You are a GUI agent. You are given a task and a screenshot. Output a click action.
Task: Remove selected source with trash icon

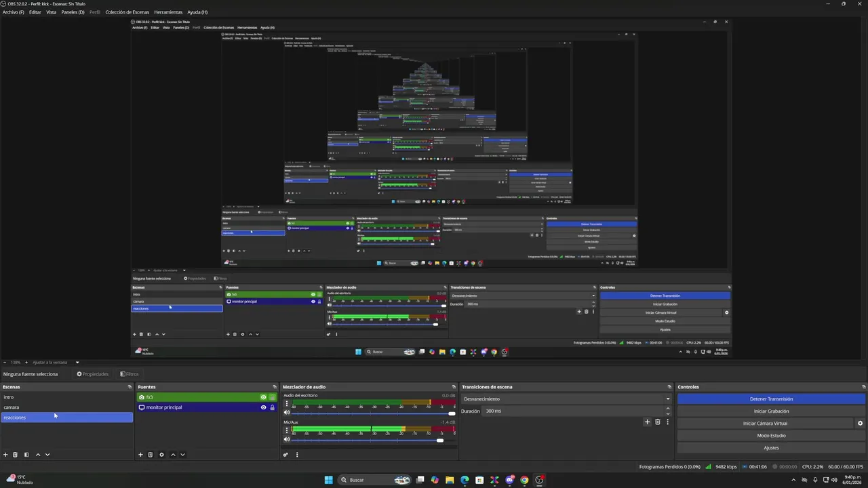(151, 455)
